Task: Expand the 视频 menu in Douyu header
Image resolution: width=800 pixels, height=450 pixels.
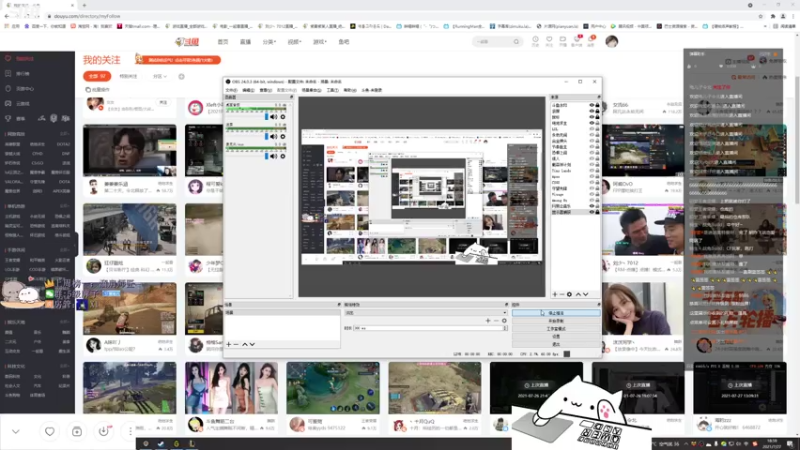Action: [x=294, y=42]
